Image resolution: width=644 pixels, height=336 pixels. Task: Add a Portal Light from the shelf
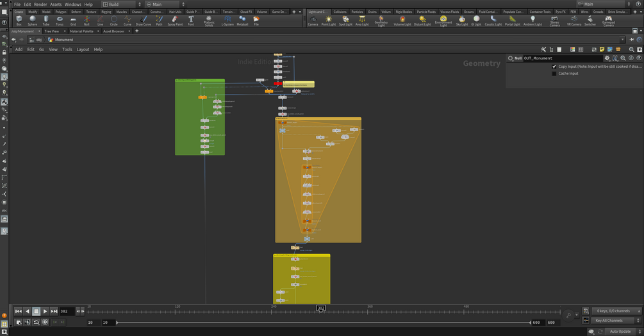click(x=513, y=21)
